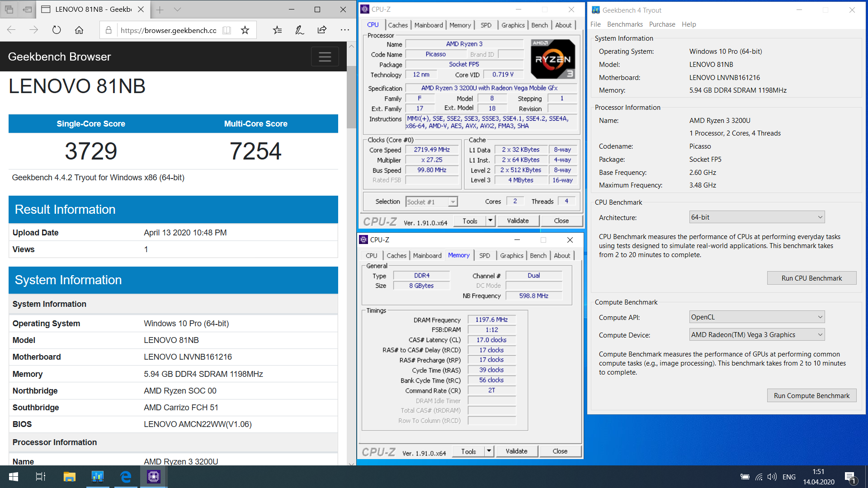This screenshot has width=868, height=488.
Task: Click Validate in upper CPU-Z window
Action: click(518, 221)
